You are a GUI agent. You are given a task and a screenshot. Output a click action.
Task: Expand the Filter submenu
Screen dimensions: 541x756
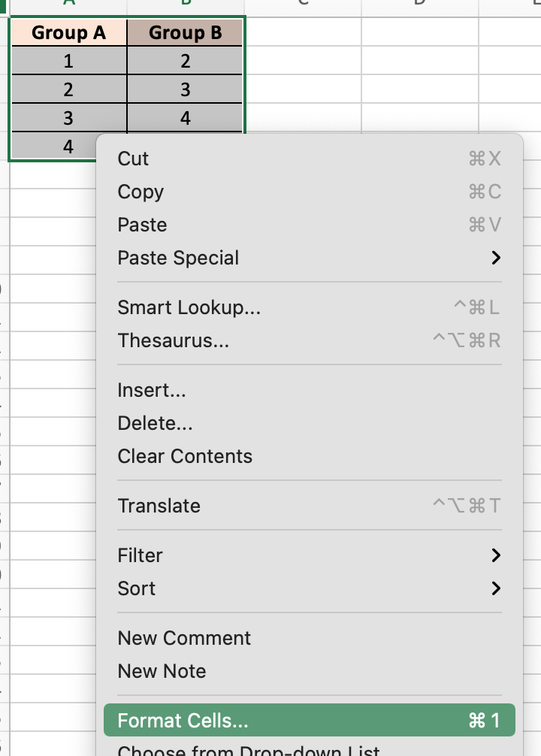point(141,555)
